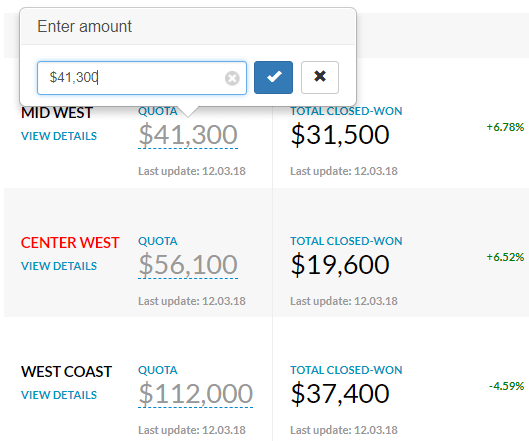529x441 pixels.
Task: Click the Enter amount popover header
Action: pyautogui.click(x=188, y=26)
